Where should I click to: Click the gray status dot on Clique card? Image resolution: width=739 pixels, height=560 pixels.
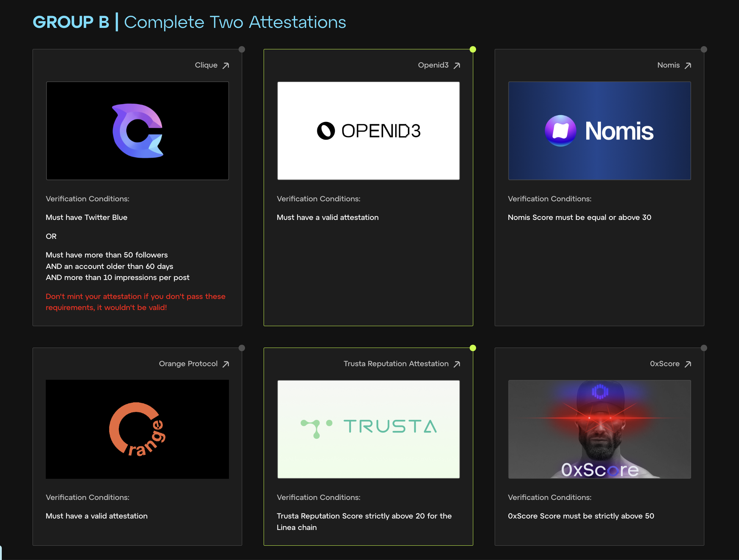[242, 49]
